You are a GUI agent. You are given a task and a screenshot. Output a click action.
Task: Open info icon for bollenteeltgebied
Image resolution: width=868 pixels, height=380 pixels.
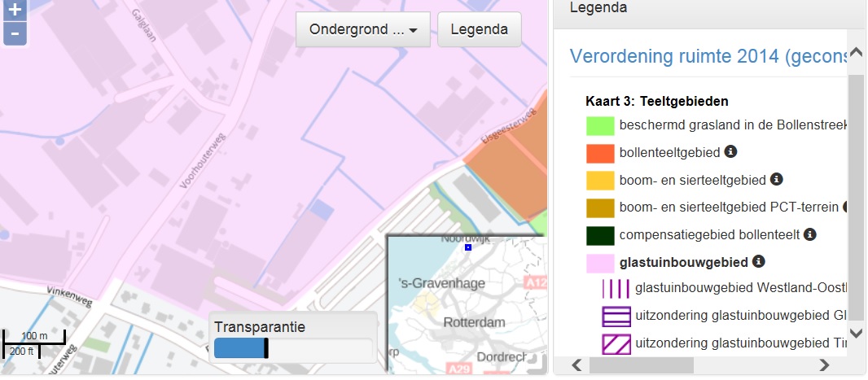[730, 151]
